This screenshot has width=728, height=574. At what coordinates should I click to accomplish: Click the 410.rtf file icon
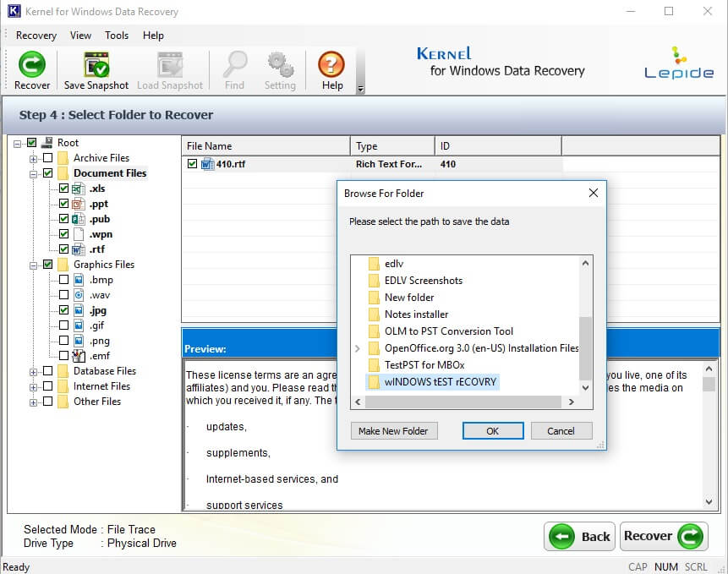[207, 164]
